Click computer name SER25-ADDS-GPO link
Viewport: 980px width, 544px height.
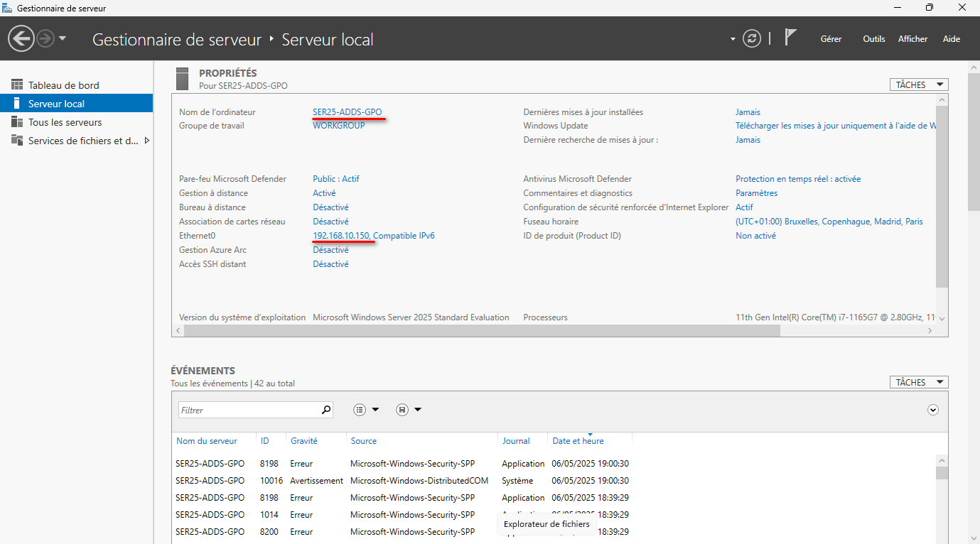[348, 112]
